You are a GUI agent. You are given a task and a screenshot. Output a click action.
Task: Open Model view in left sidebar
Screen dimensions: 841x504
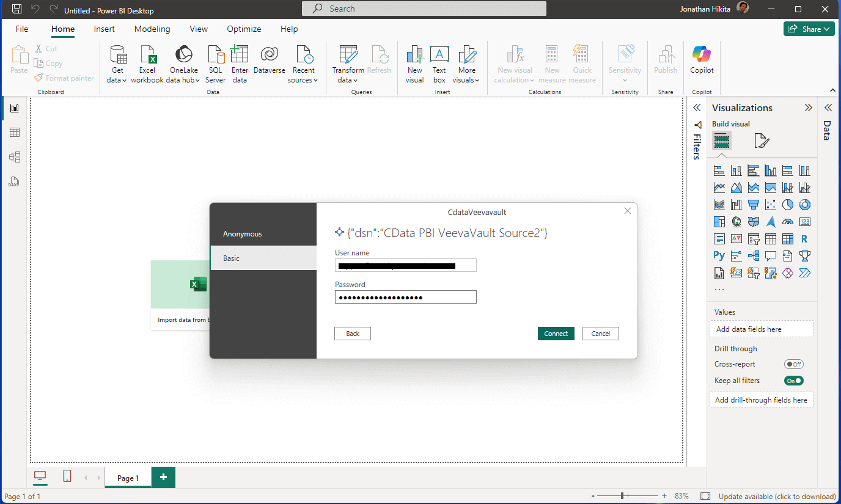[x=15, y=157]
